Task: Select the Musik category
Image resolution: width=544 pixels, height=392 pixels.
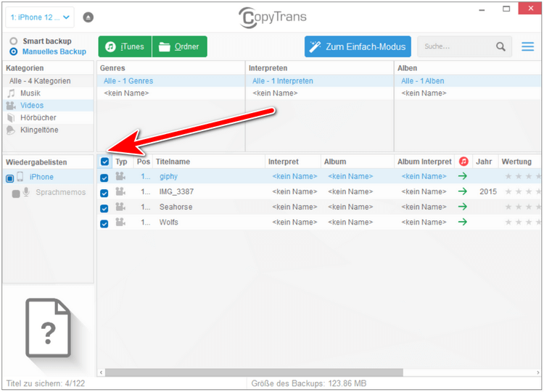Action: pyautogui.click(x=48, y=93)
